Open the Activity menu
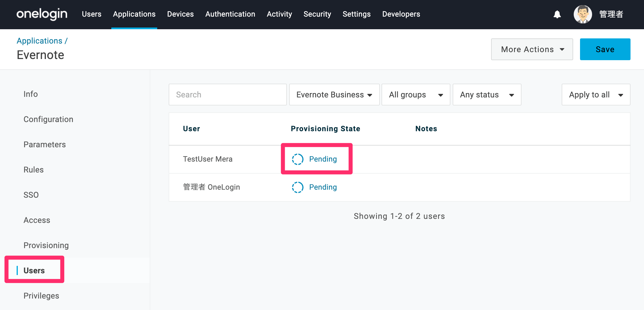Screen dimensions: 644x310 279,14
